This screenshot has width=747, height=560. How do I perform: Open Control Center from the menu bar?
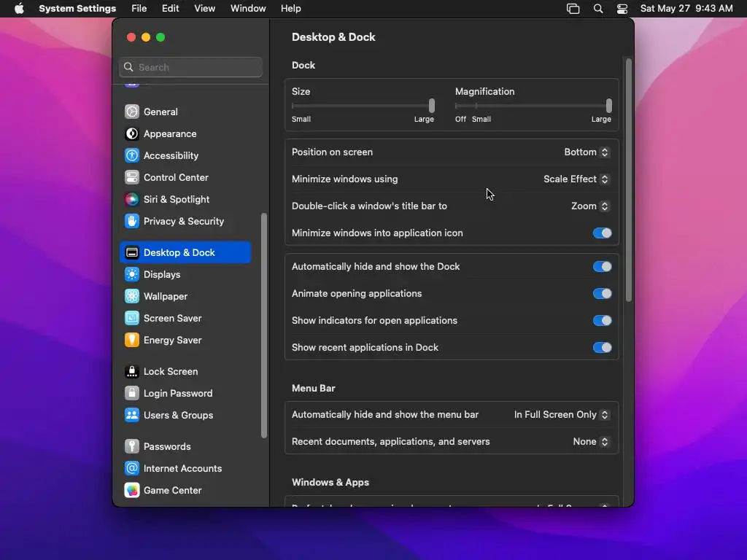pos(622,9)
